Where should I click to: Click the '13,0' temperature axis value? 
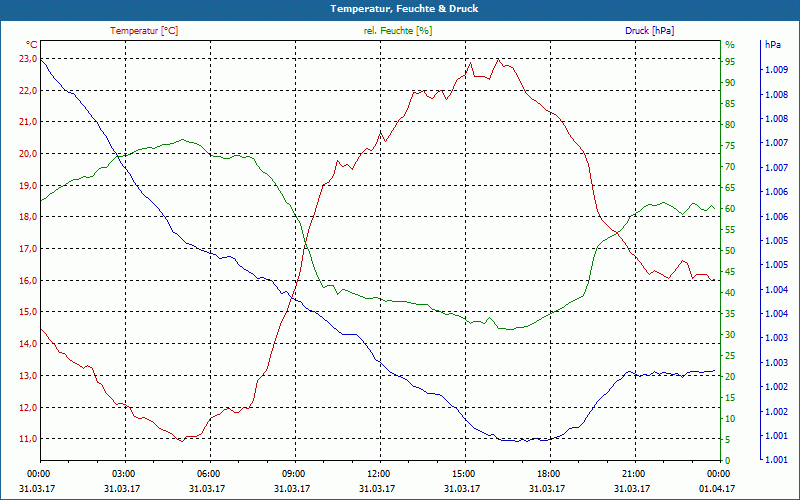point(28,376)
